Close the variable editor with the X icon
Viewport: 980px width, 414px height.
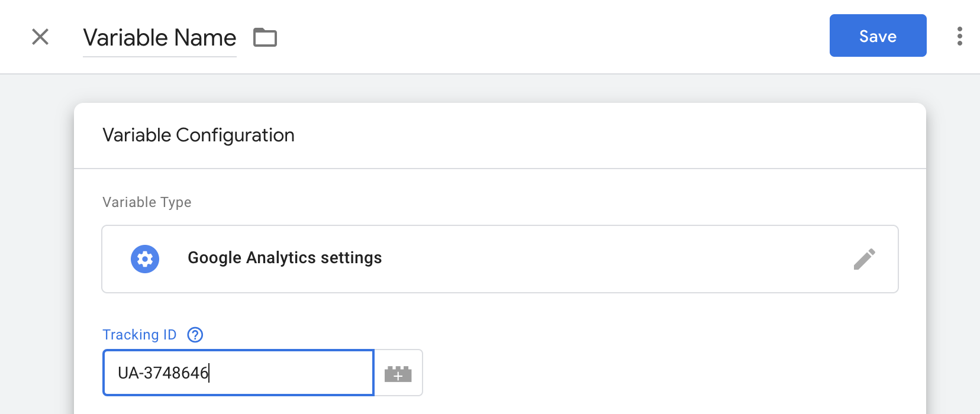click(40, 37)
